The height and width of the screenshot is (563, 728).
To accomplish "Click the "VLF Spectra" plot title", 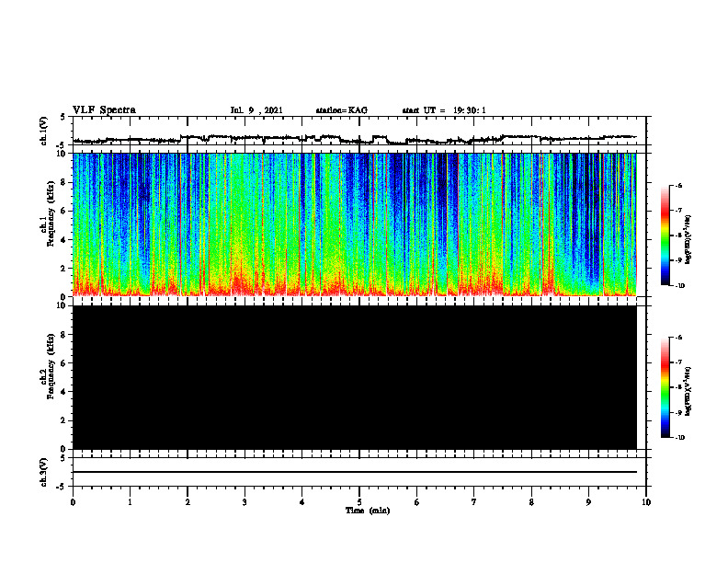I will 104,110.
